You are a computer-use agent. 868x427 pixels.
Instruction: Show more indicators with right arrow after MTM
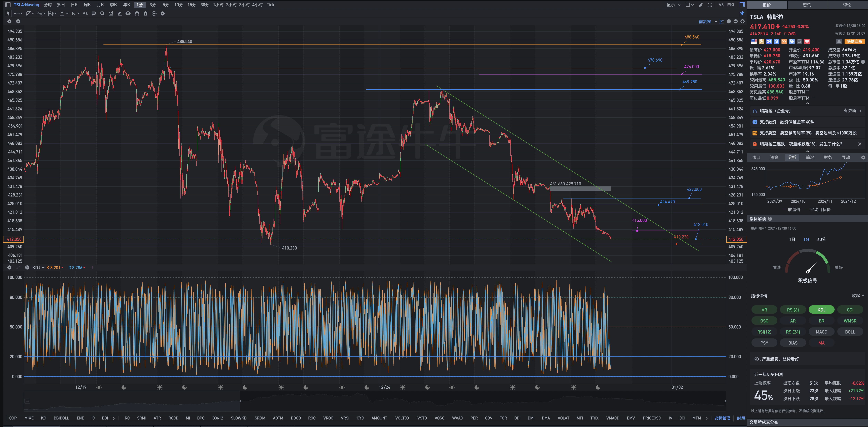(707, 418)
